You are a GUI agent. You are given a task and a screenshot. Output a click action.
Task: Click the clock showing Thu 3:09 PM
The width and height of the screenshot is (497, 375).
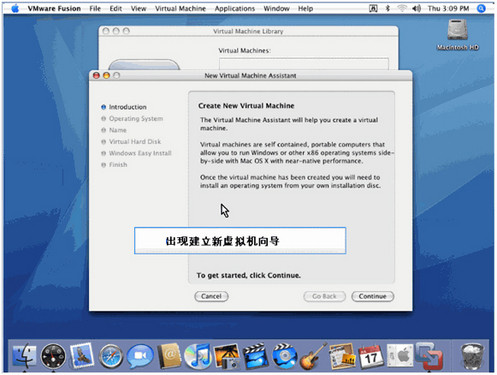coord(448,9)
